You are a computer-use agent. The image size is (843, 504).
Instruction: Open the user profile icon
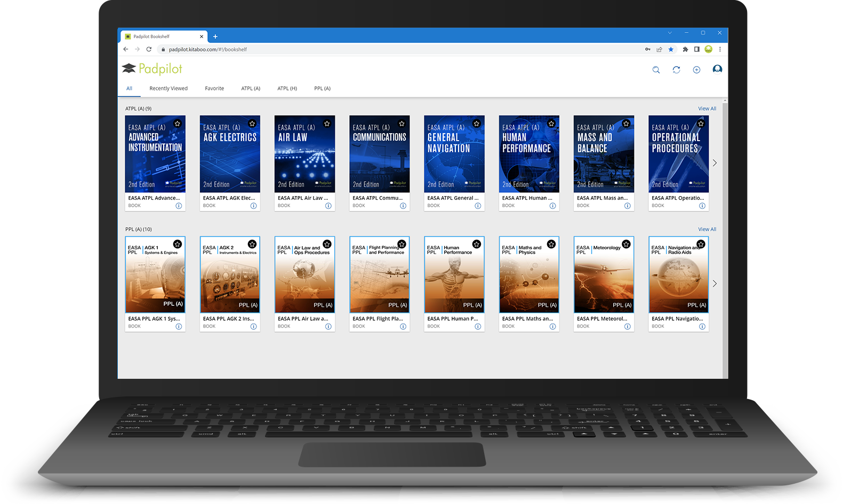[717, 69]
